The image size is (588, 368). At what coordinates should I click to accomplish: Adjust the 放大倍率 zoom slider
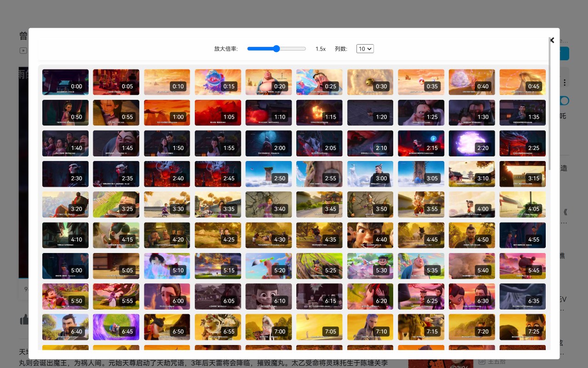coord(277,49)
